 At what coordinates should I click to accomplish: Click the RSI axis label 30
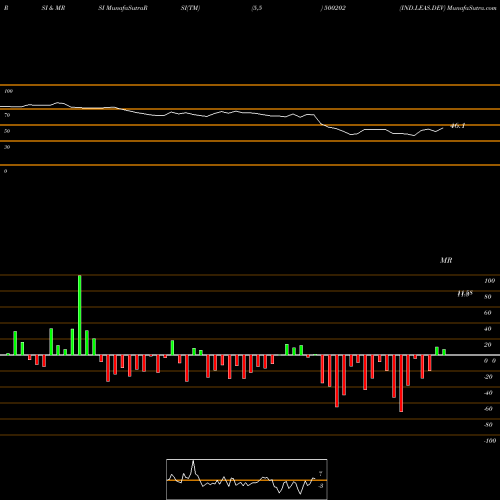(7, 147)
